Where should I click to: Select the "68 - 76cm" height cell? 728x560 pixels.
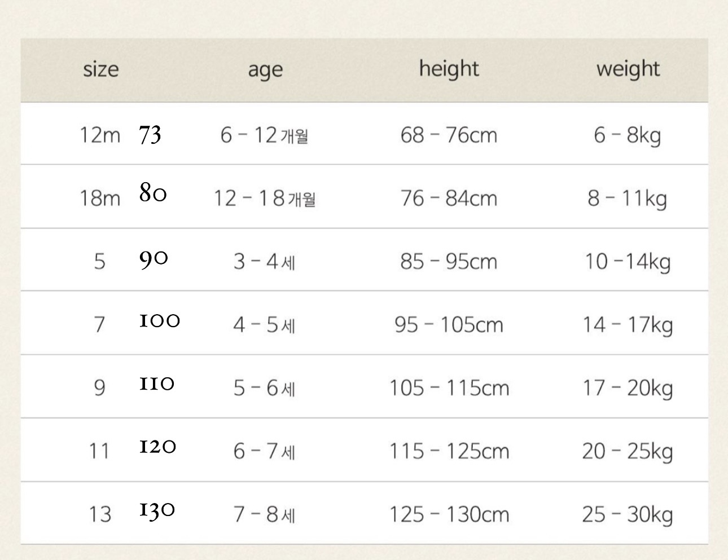pos(449,135)
